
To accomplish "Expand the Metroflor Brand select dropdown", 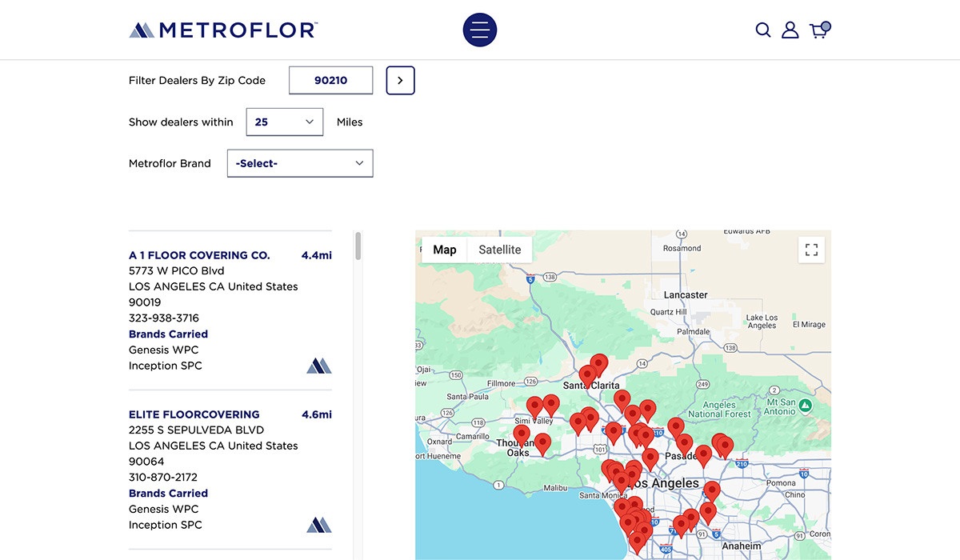I will pos(300,163).
